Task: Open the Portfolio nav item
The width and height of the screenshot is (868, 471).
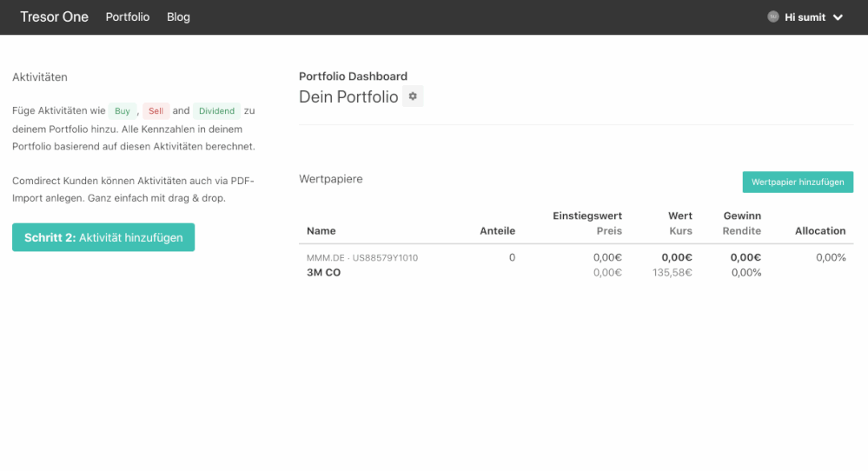Action: point(128,17)
